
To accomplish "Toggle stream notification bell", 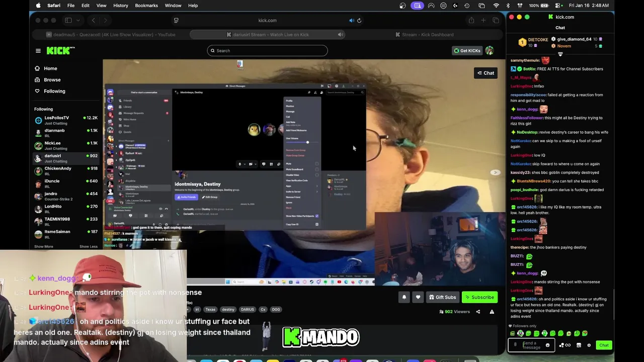I will tap(404, 297).
